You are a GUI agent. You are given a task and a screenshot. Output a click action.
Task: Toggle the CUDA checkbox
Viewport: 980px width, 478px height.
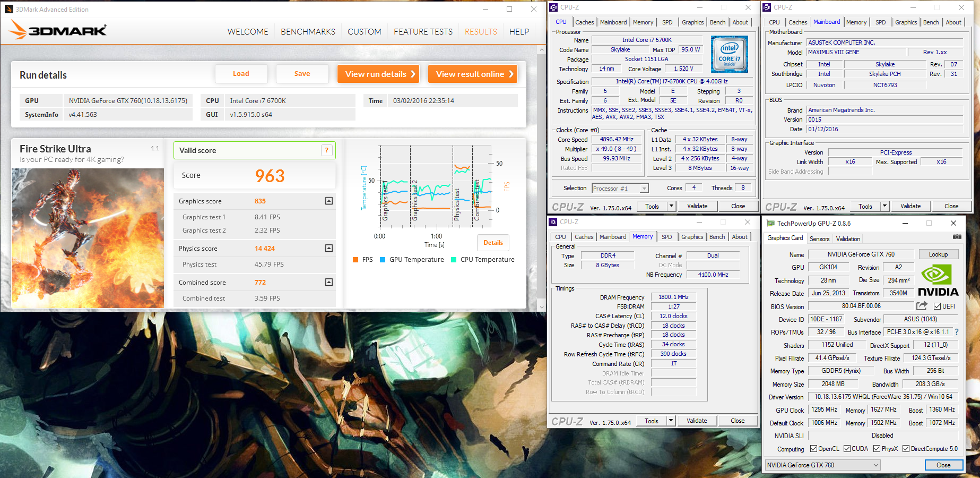pos(847,449)
